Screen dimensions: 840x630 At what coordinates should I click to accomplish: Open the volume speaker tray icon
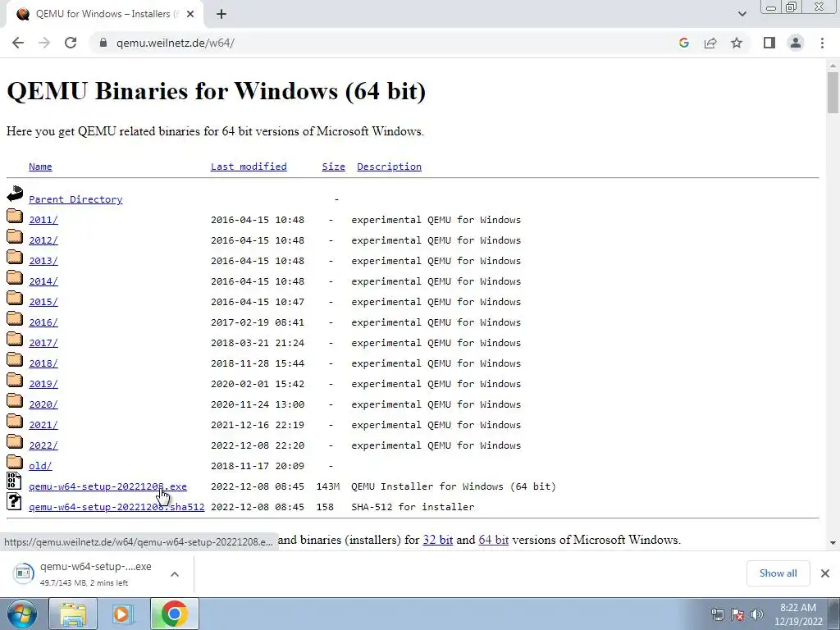(756, 614)
